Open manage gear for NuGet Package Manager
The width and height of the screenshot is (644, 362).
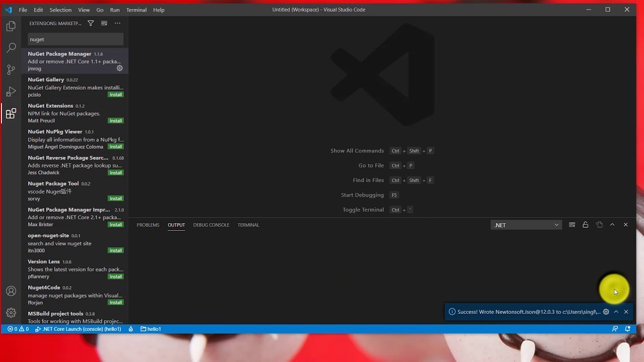click(x=120, y=68)
